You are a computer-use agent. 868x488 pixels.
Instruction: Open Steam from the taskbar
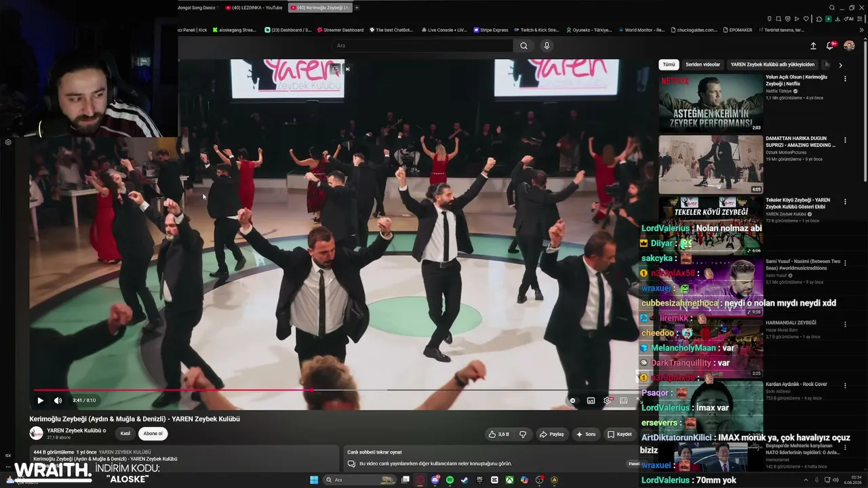(465, 480)
